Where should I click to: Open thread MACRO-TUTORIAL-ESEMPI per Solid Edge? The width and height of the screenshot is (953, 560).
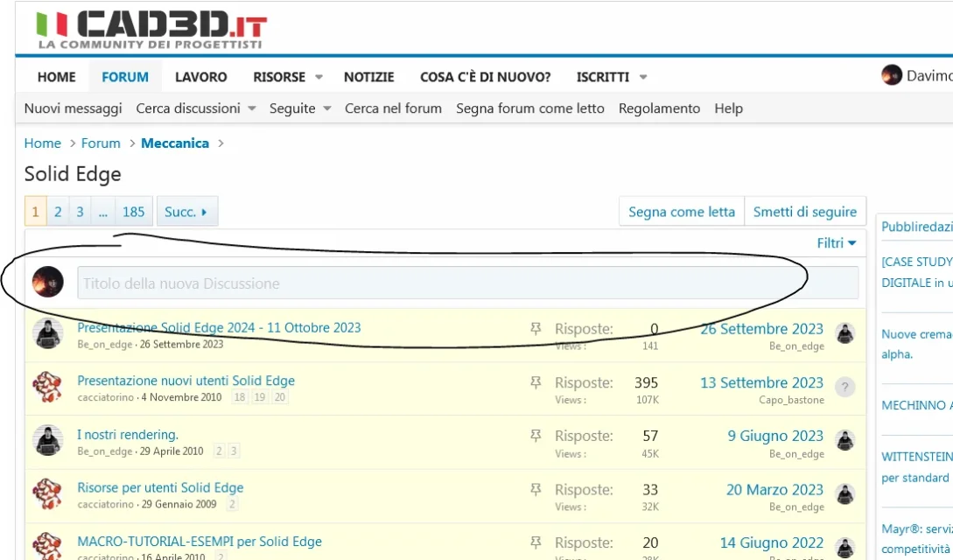pos(200,541)
